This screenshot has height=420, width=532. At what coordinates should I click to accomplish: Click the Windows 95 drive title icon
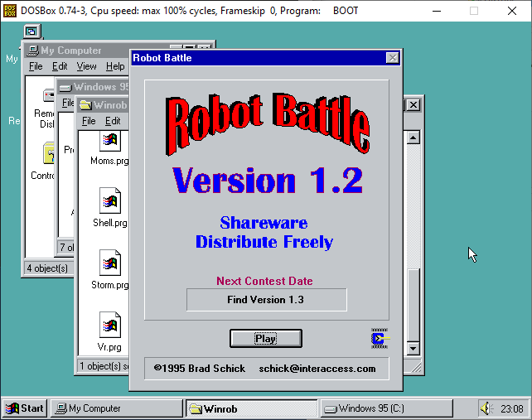pyautogui.click(x=65, y=87)
